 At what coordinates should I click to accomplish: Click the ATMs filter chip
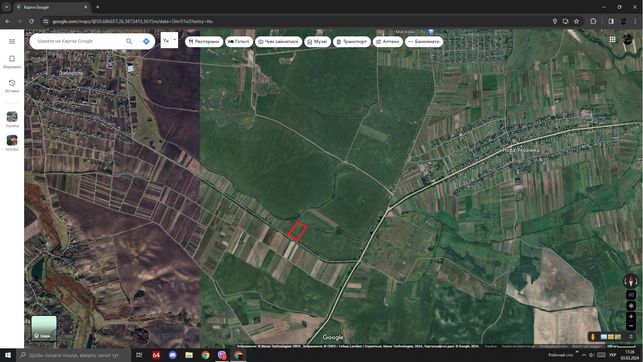click(424, 41)
